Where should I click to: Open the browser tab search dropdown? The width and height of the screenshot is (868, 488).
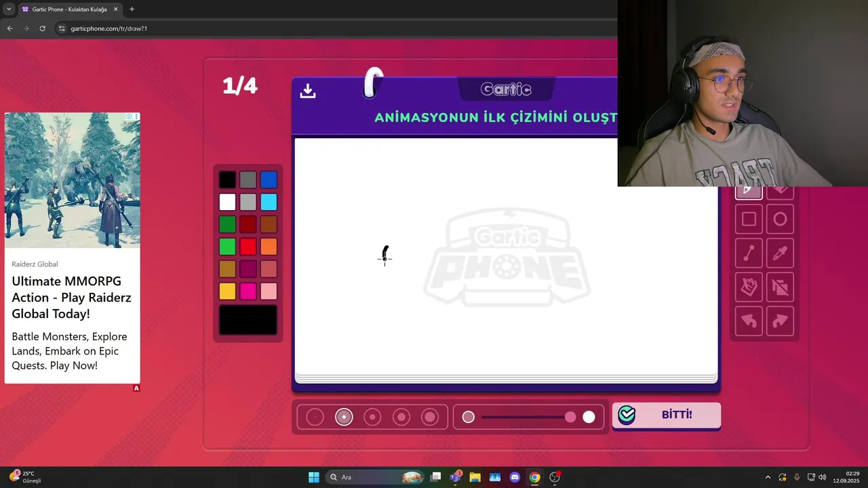[x=9, y=9]
